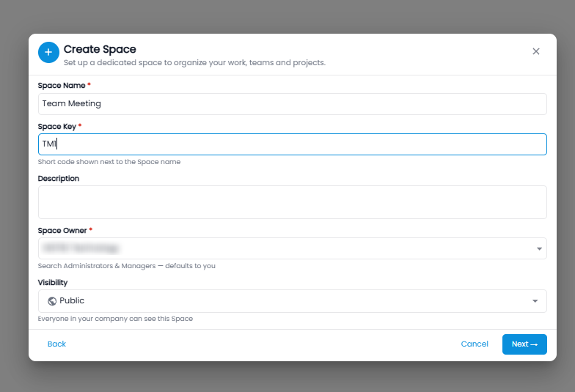Viewport: 575px width, 392px height.
Task: Edit the Space Name field
Action: coord(292,104)
